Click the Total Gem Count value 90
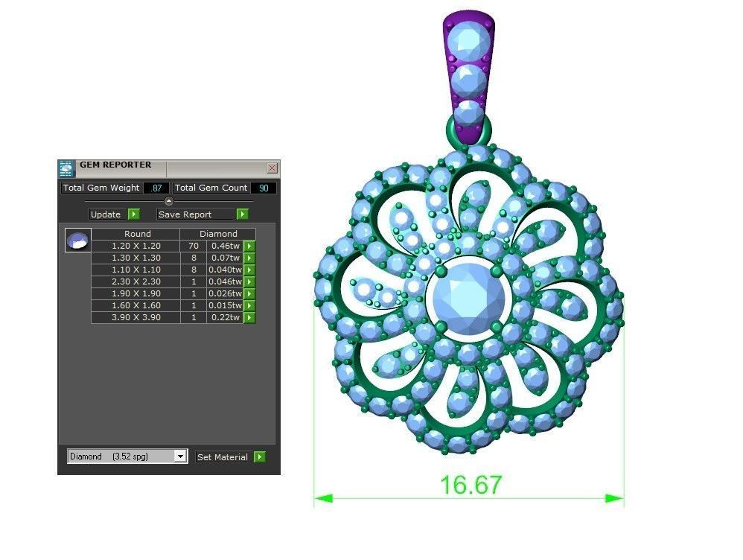Image resolution: width=743 pixels, height=560 pixels. 264,188
